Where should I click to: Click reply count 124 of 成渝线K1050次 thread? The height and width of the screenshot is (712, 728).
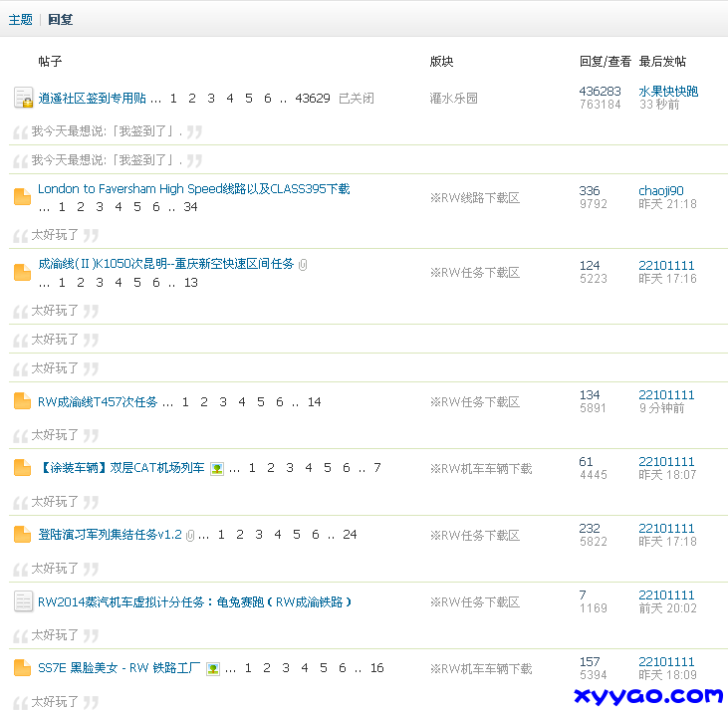tap(590, 266)
